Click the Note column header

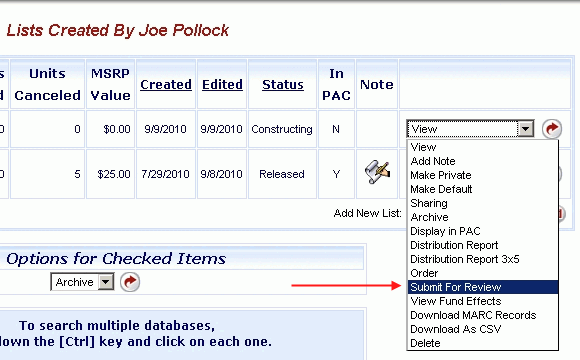(x=377, y=85)
